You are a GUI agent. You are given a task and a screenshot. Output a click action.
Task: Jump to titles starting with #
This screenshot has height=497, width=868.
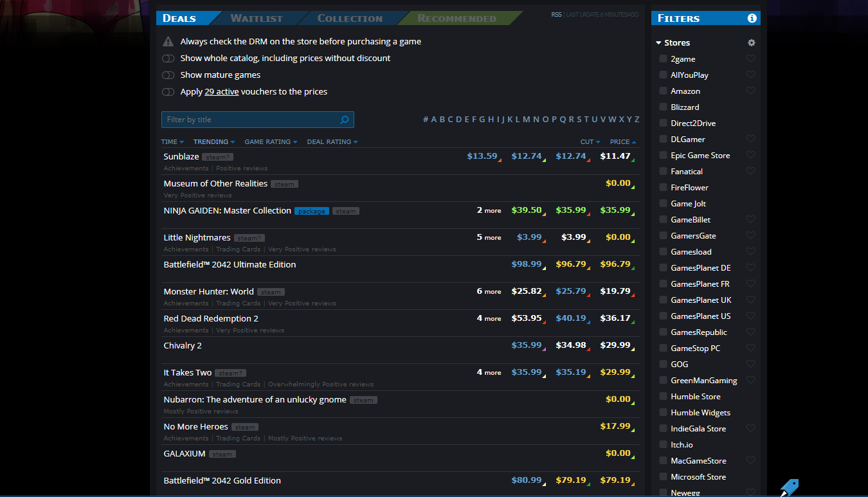tap(426, 120)
